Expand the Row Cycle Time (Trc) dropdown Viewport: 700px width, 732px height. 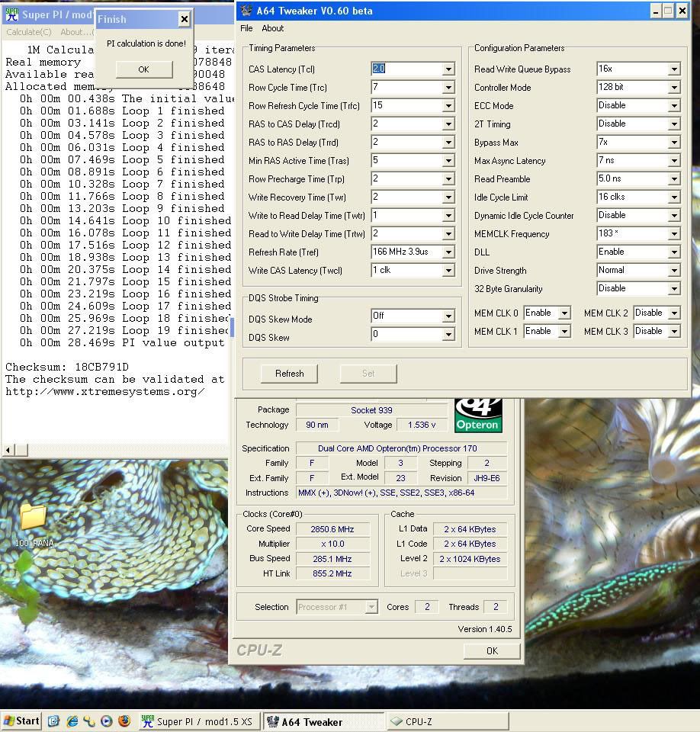coord(449,87)
